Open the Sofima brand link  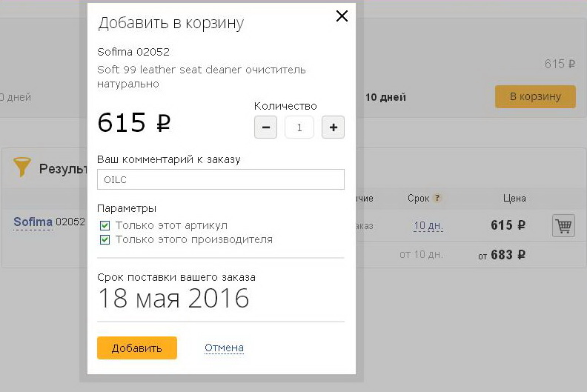33,222
